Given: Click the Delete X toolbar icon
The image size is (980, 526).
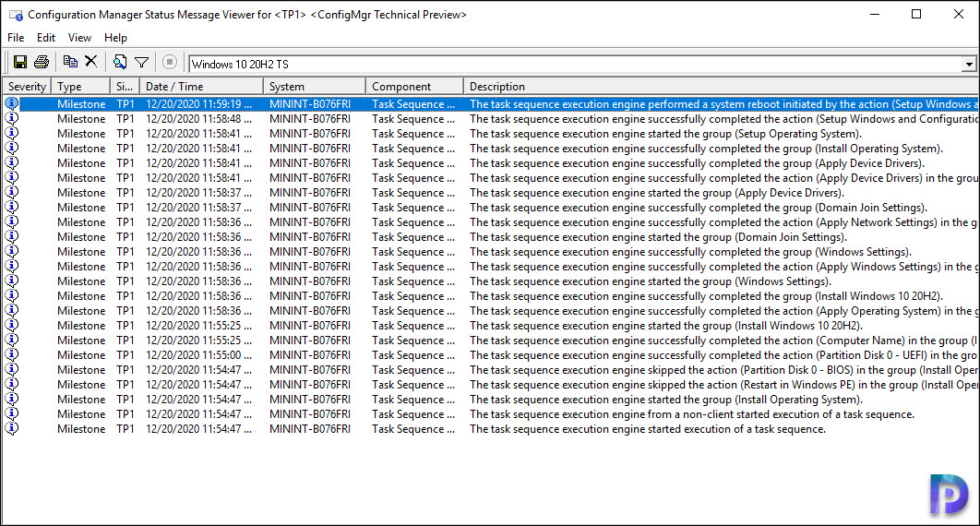Looking at the screenshot, I should click(91, 61).
